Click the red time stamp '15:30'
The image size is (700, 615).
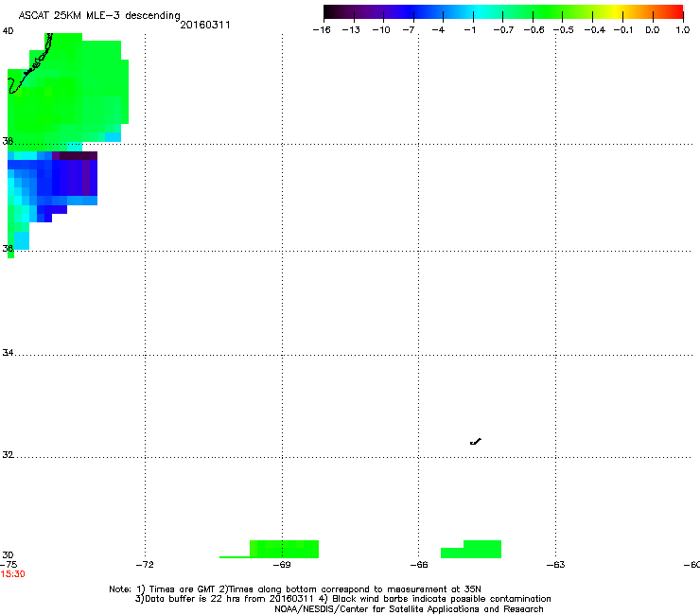tap(13, 574)
